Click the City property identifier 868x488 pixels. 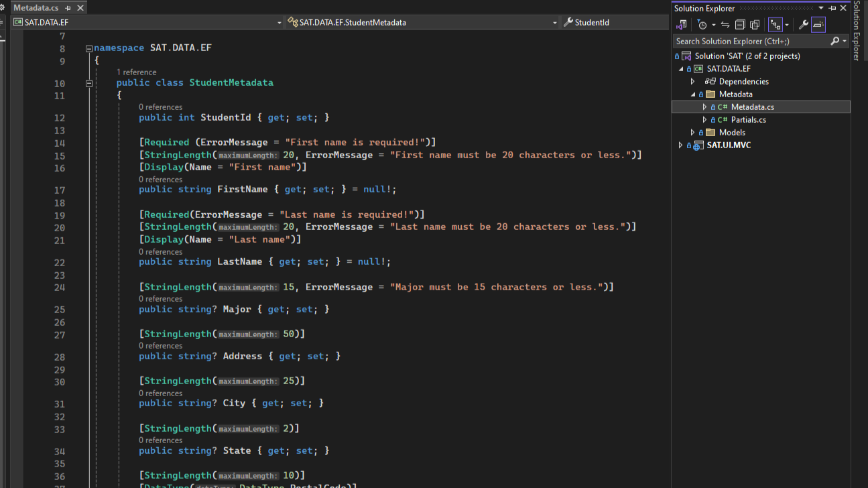click(234, 403)
